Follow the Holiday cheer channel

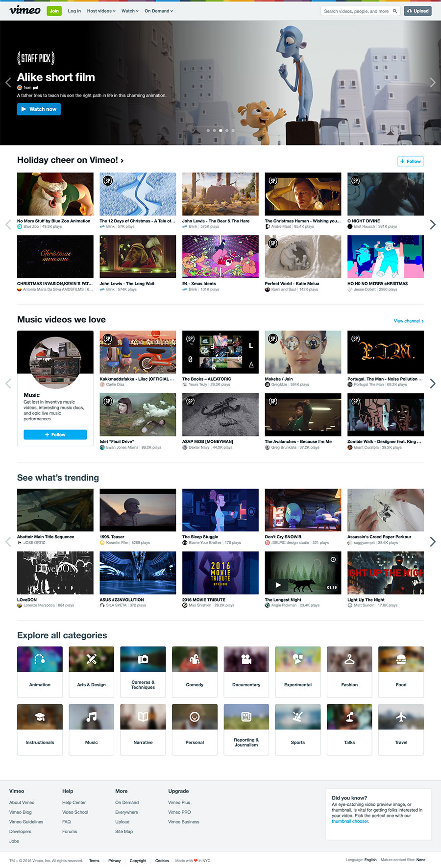click(x=410, y=161)
